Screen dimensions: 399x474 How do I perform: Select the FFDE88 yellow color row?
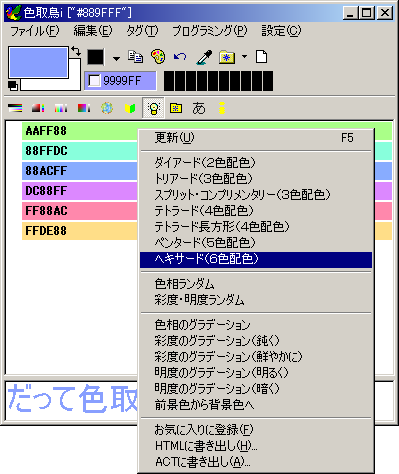[80, 231]
